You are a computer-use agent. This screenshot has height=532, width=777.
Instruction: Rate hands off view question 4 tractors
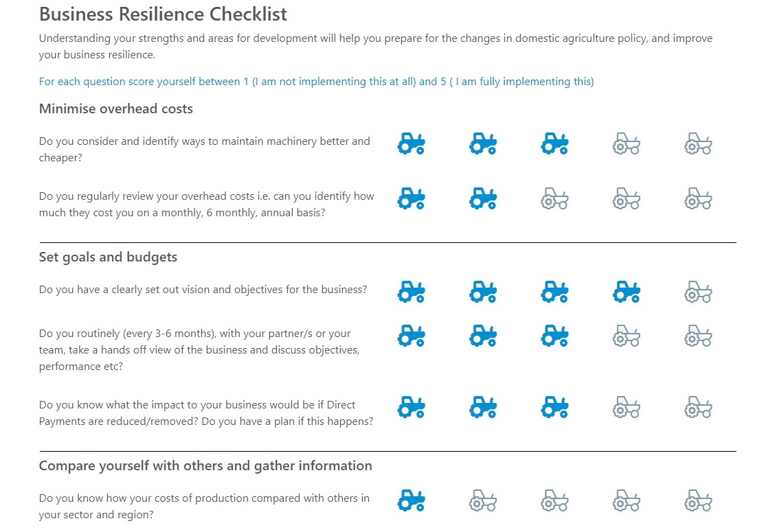[x=626, y=336]
